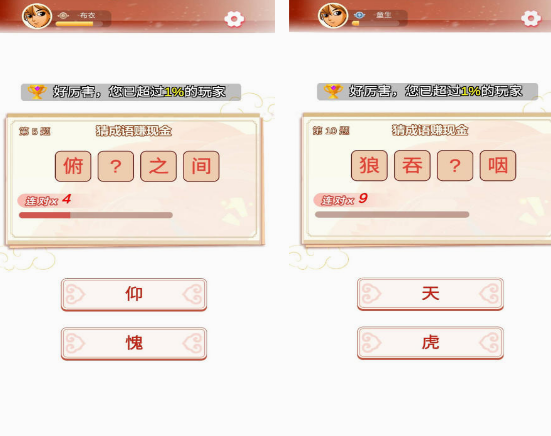
Task: Click the 俯 character tile
Action: [73, 166]
